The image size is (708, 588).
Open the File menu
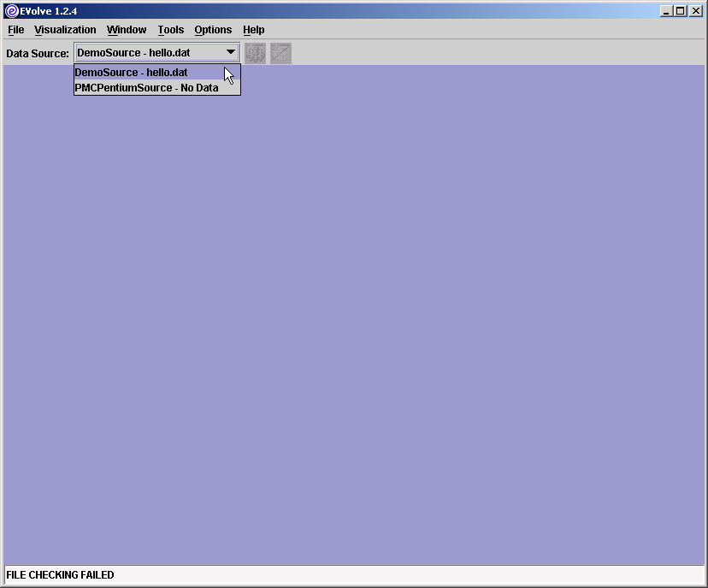[x=16, y=30]
